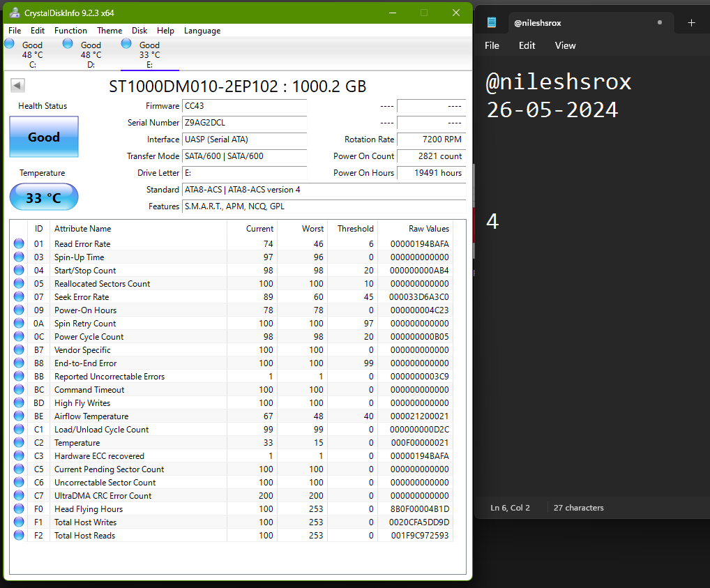Click the Serial Number field
This screenshot has height=588, width=710.
pyautogui.click(x=244, y=123)
